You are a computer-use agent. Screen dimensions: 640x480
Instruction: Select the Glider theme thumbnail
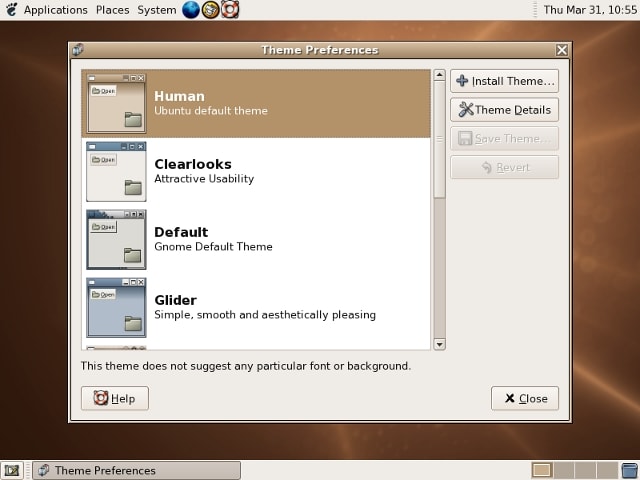(116, 308)
